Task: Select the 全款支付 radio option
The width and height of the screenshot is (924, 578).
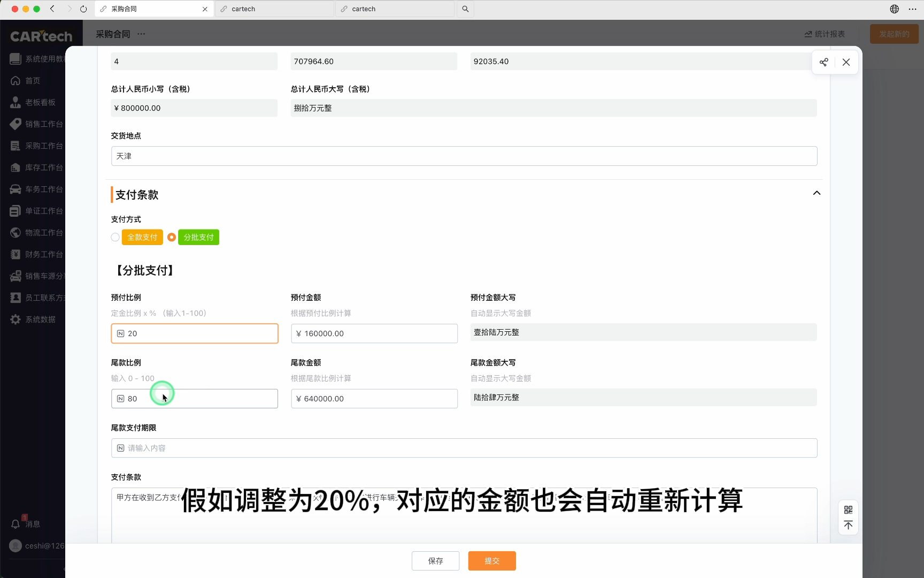Action: point(115,237)
